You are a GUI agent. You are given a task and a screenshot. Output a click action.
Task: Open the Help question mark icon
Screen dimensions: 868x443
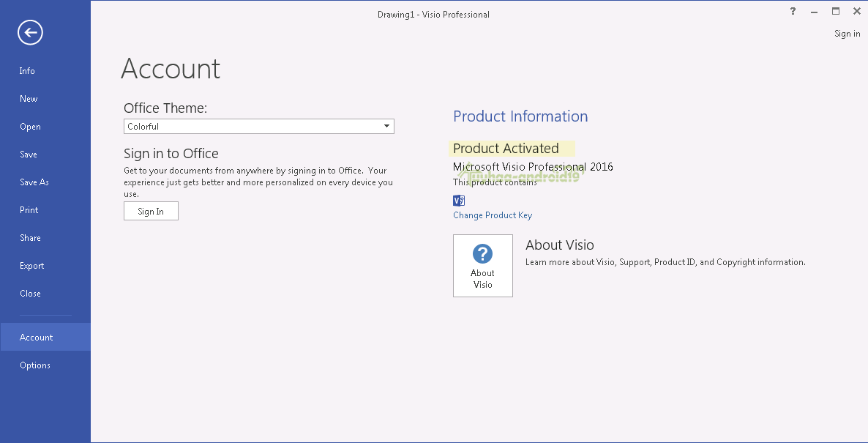[x=793, y=11]
